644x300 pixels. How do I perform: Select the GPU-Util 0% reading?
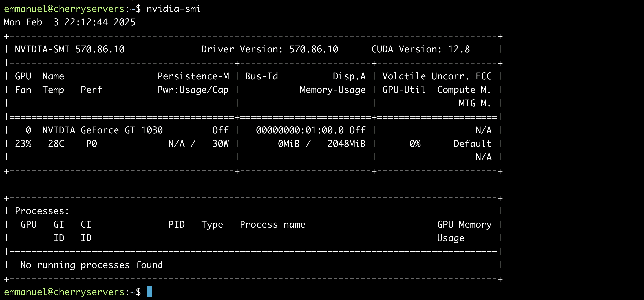coord(415,143)
